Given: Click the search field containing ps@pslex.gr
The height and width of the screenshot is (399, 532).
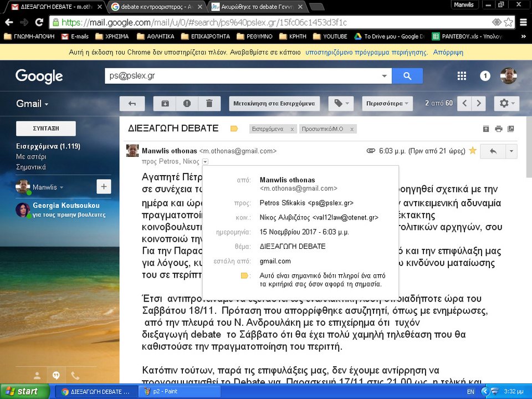Looking at the screenshot, I should click(244, 76).
